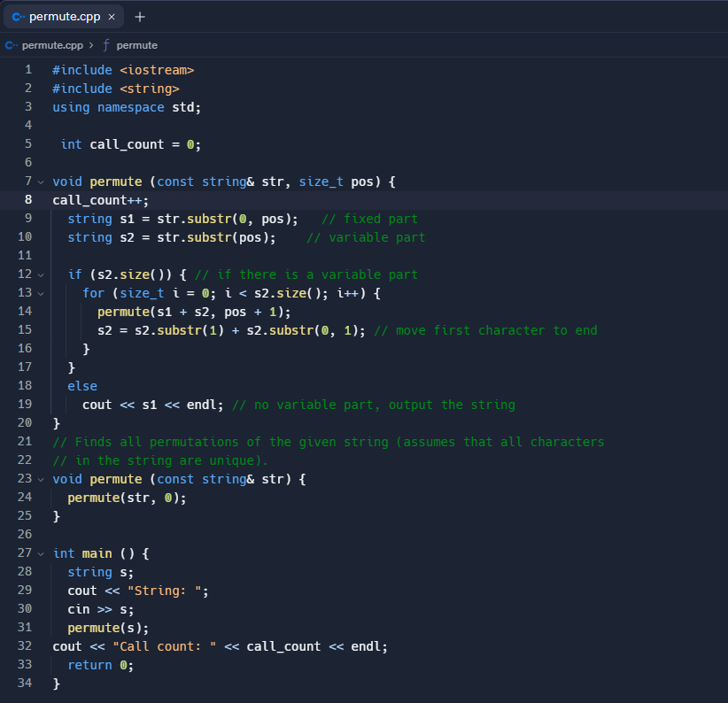Click 'str.substr(0, pos)' on line 9

click(224, 219)
